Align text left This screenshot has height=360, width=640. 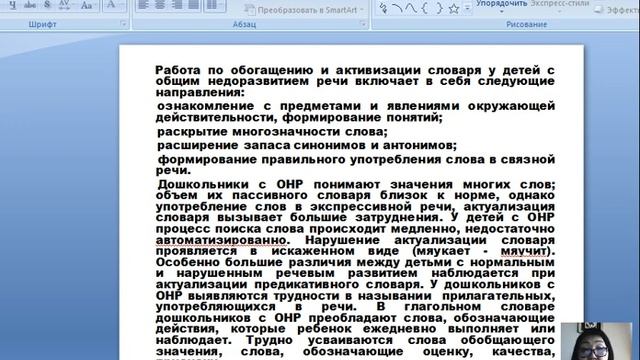[143, 5]
